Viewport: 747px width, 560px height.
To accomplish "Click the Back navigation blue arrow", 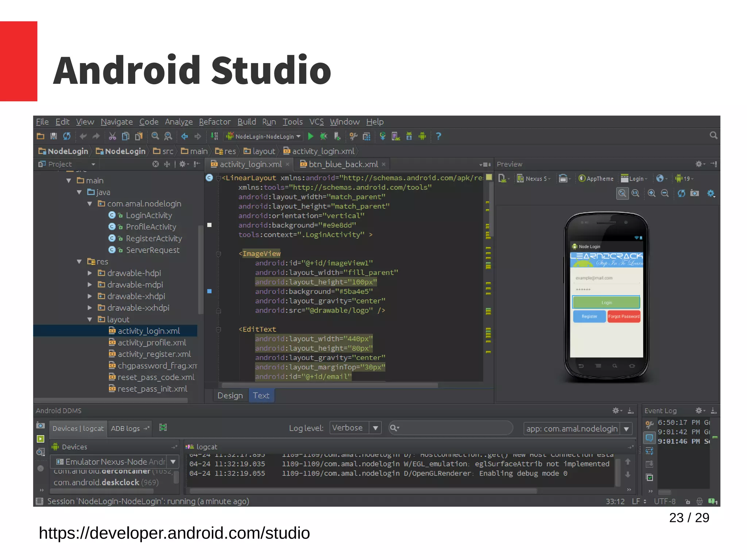I will (185, 136).
